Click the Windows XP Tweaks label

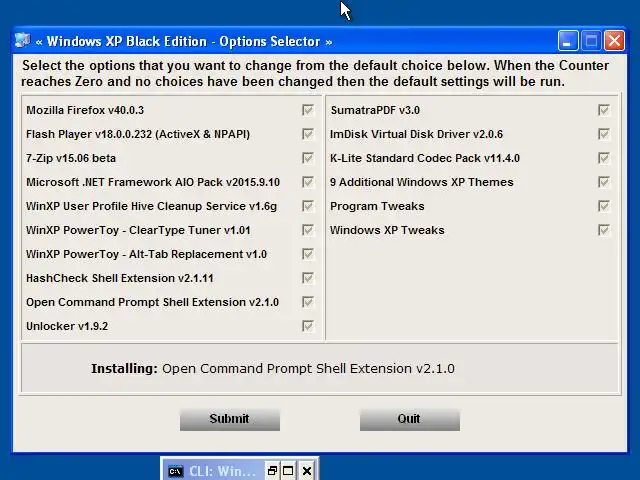(387, 230)
